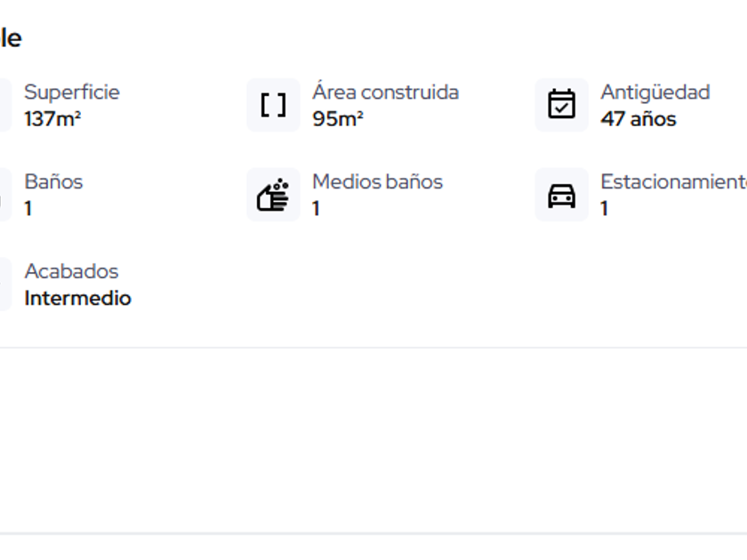
Task: Select the Superficie label
Action: (x=71, y=92)
